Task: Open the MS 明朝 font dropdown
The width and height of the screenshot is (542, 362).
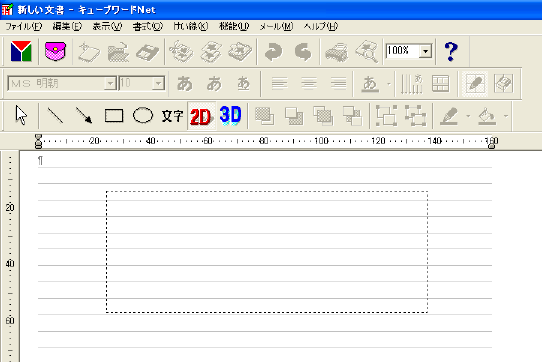Action: pyautogui.click(x=110, y=84)
